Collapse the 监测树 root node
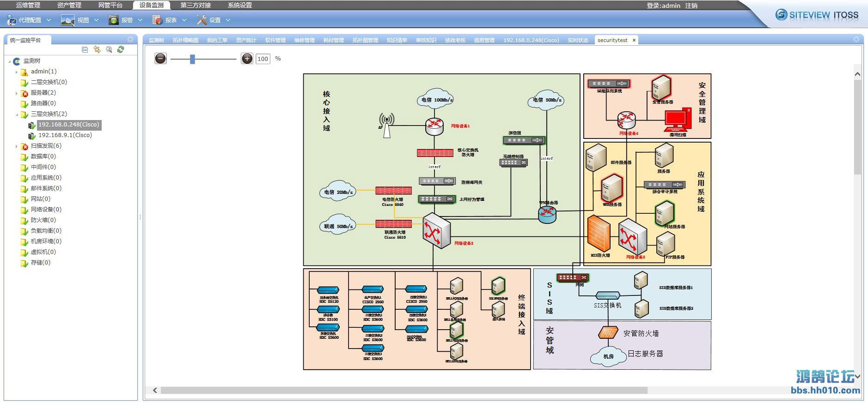Viewport: 868px width, 403px height. click(9, 61)
